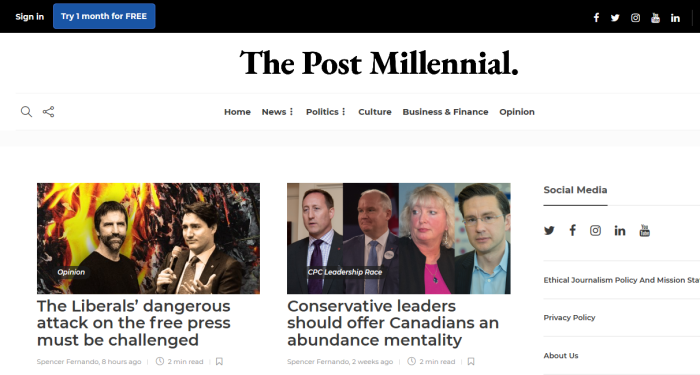Open the Privacy Policy link
700x375 pixels.
click(x=569, y=317)
